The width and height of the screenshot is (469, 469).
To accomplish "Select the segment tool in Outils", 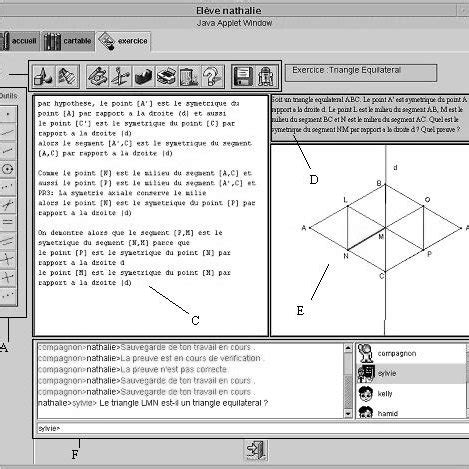I will tap(8, 150).
